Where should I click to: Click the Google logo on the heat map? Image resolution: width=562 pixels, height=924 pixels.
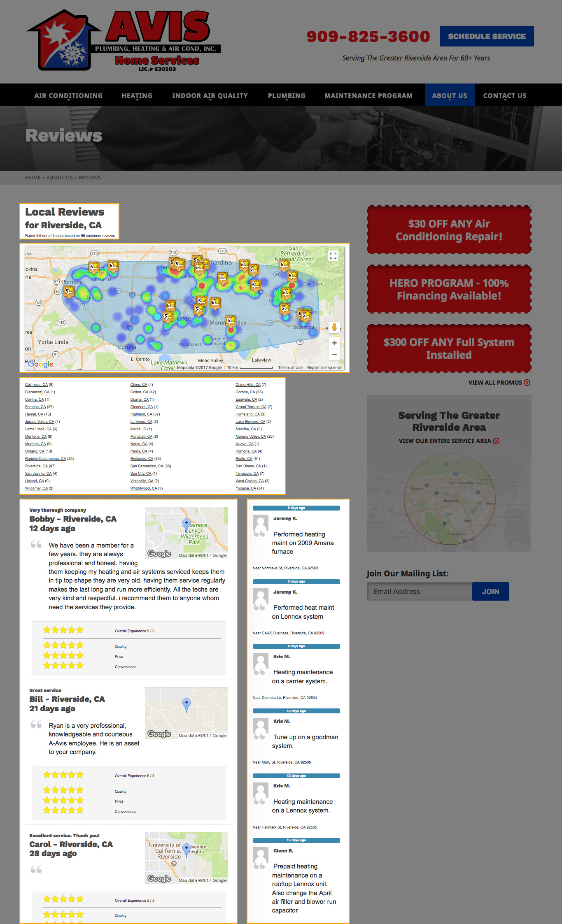click(x=40, y=364)
